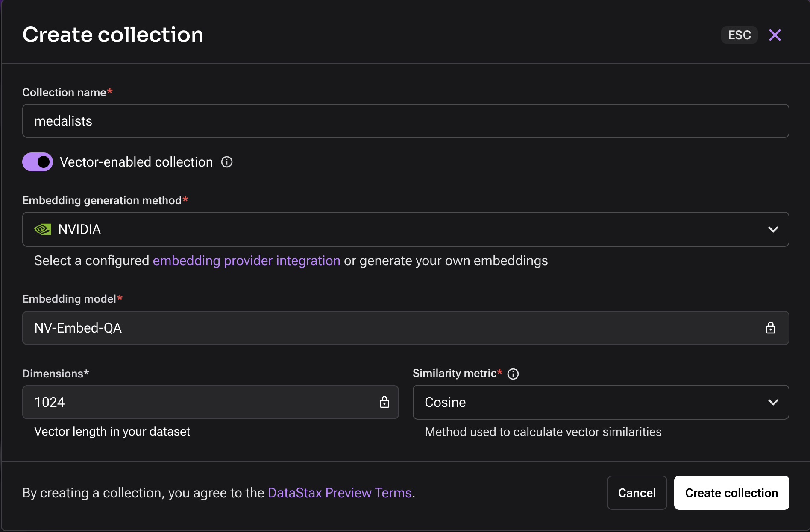
Task: Open the DataStax Preview Terms link
Action: click(x=339, y=493)
